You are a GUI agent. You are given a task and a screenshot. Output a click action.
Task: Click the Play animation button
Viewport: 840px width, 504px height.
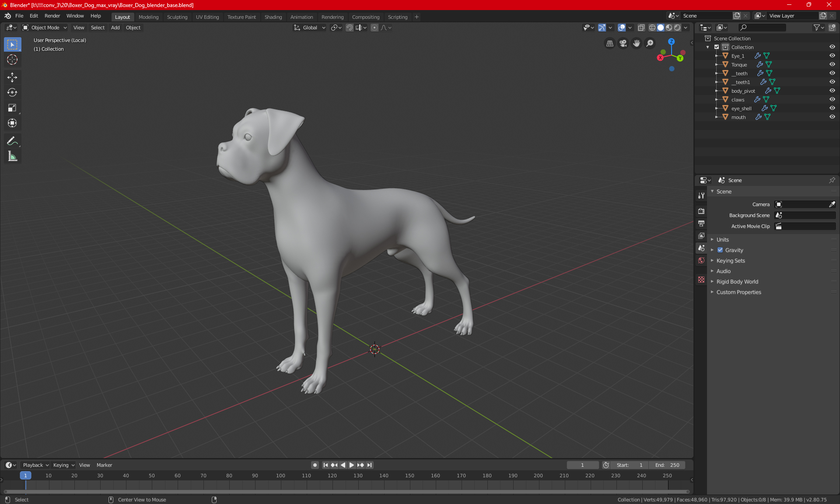tap(351, 465)
